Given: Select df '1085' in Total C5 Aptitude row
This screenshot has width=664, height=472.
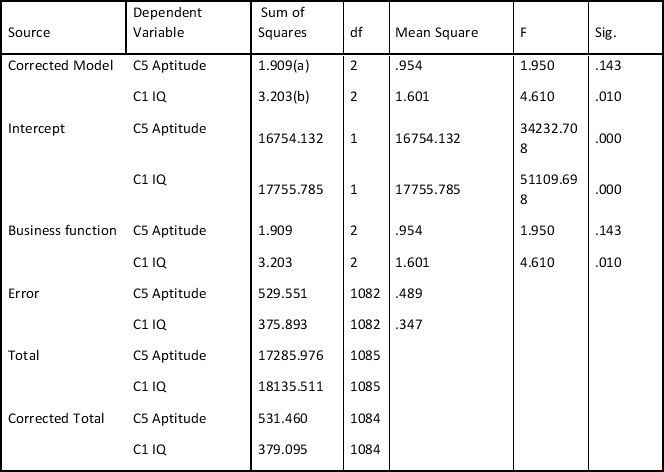Looking at the screenshot, I should click(365, 355).
